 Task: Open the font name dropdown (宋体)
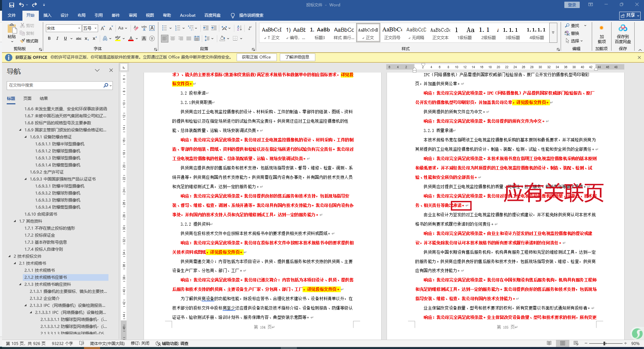click(x=79, y=28)
